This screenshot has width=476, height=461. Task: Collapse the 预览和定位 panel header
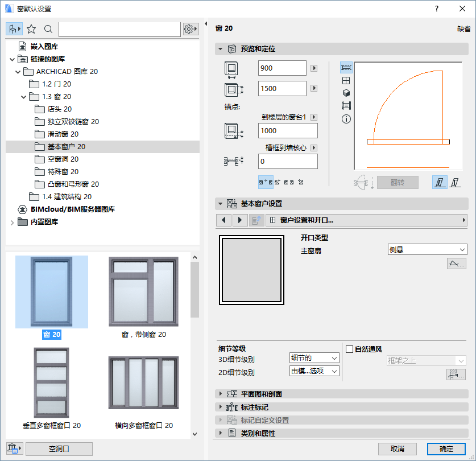[x=221, y=49]
